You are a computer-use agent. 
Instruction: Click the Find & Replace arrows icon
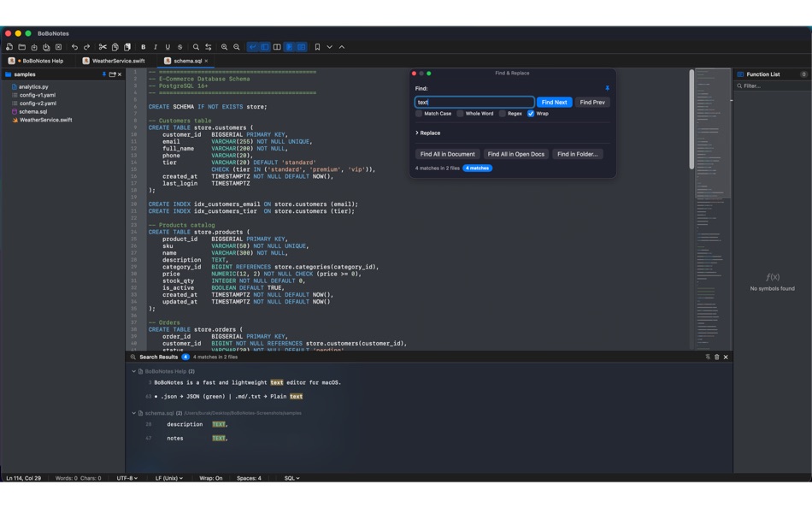click(207, 47)
